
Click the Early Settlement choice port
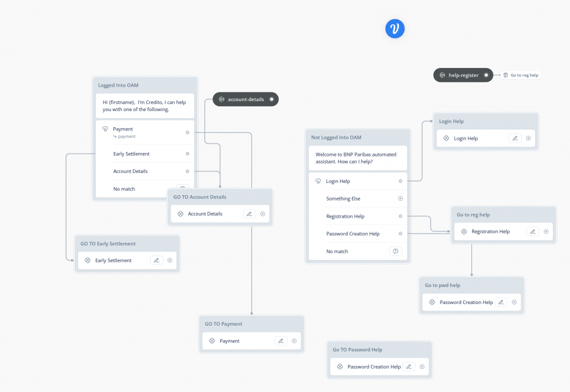188,154
